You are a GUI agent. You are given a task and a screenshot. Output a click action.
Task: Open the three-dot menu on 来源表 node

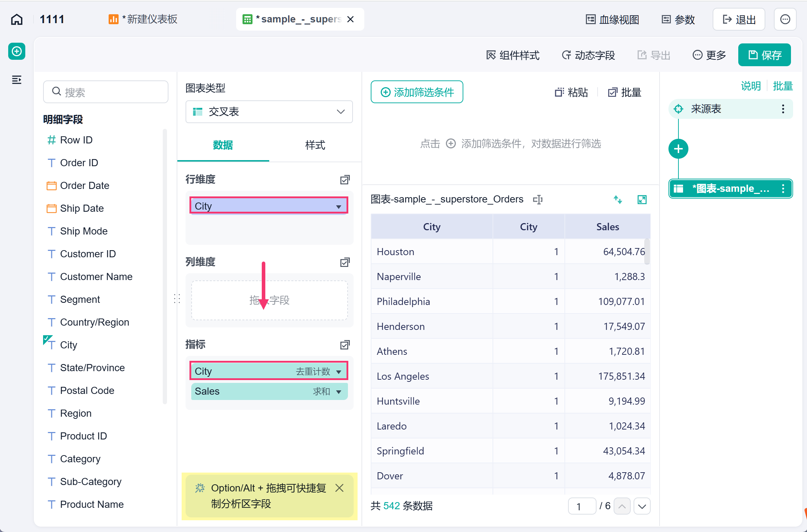tap(783, 109)
